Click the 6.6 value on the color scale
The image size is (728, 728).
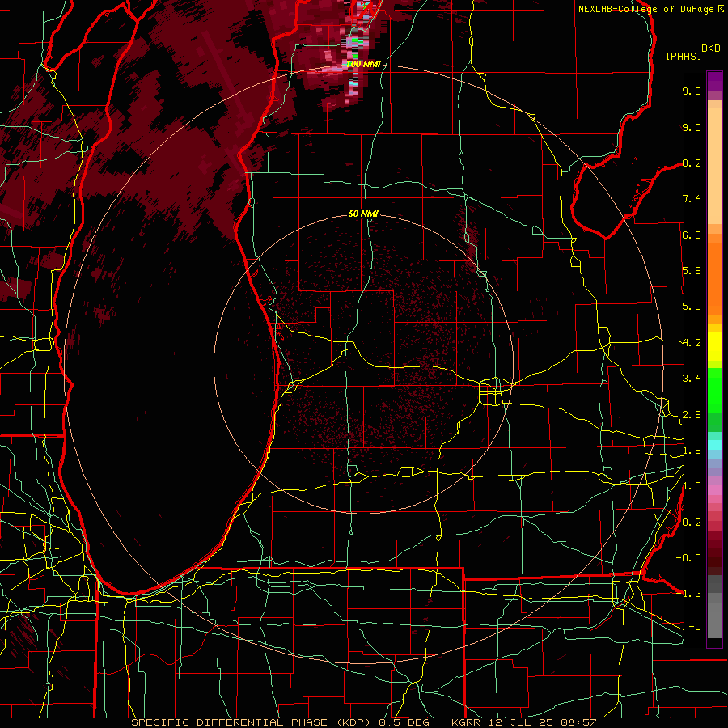[x=692, y=235]
